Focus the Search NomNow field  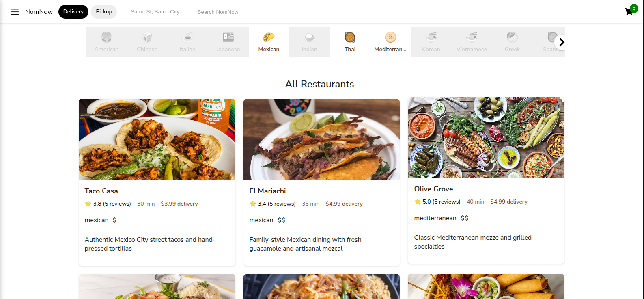pos(233,12)
